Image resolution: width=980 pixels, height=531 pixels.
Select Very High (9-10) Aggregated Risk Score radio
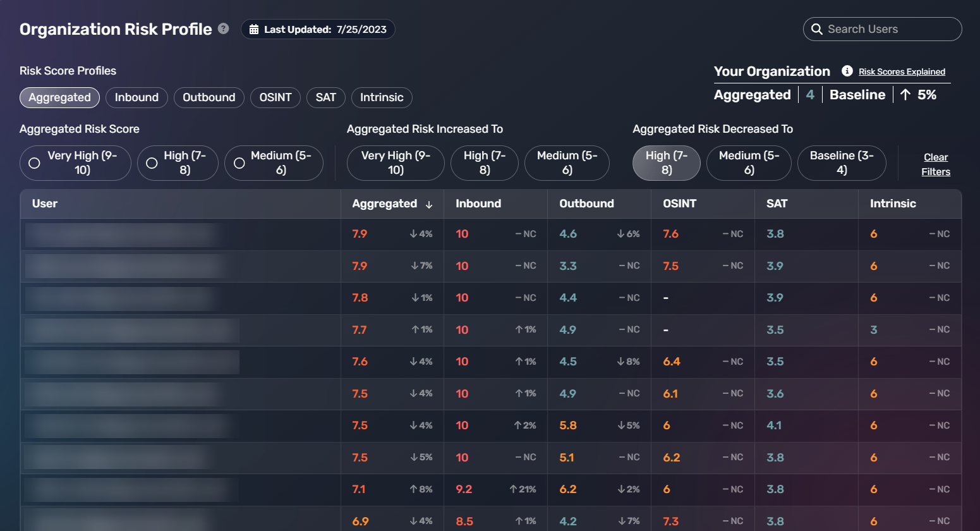(35, 163)
